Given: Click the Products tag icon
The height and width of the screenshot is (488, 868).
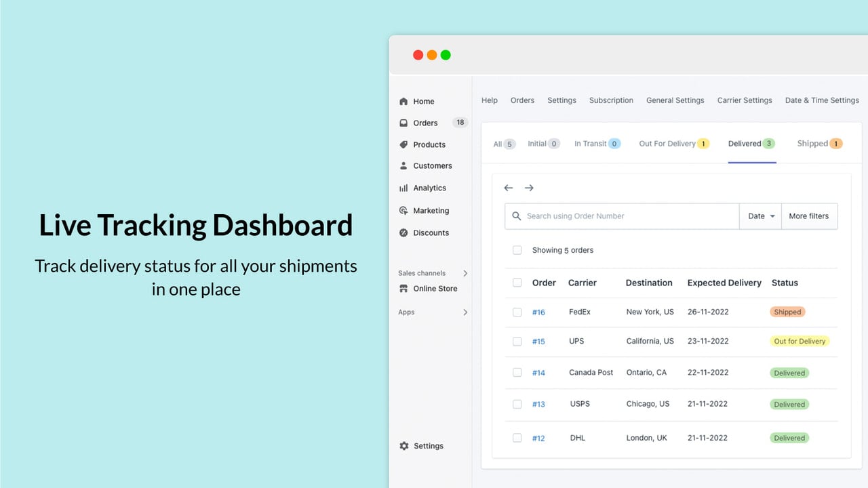Looking at the screenshot, I should 404,144.
